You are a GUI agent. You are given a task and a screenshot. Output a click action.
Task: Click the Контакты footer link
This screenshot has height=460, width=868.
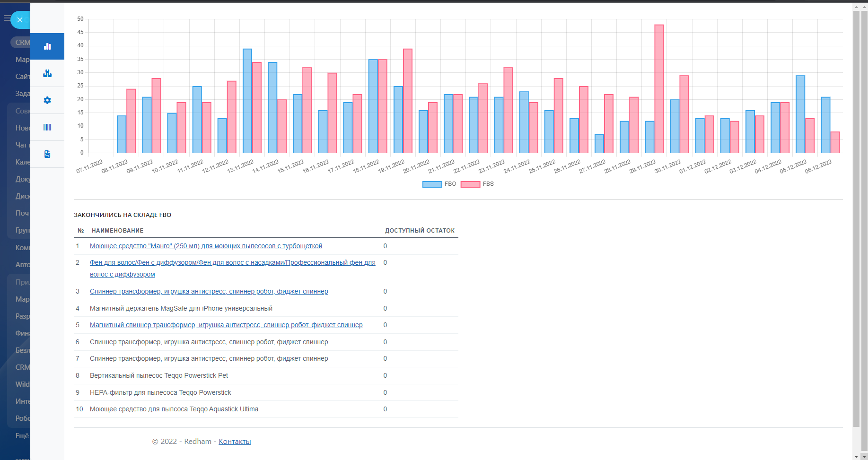point(235,442)
